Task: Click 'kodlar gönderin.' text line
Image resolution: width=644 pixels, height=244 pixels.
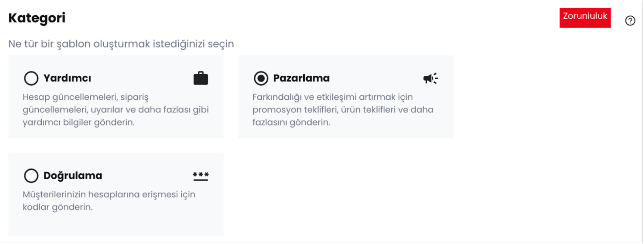Action: [x=58, y=207]
